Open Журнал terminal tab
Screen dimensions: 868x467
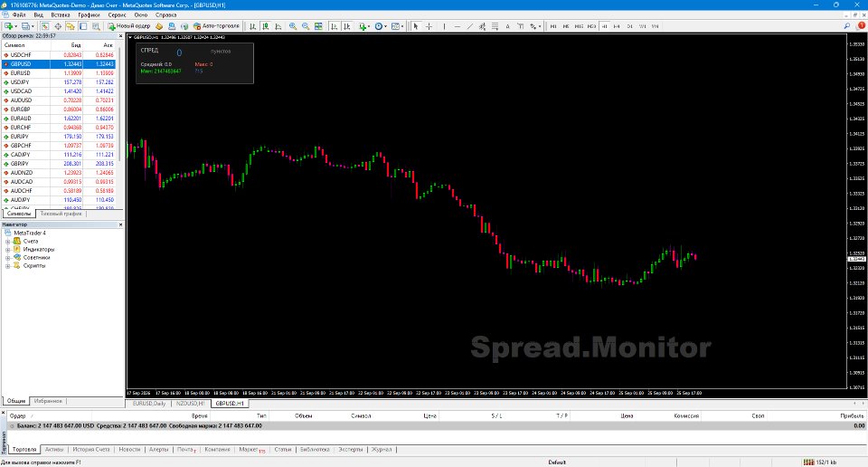point(382,449)
